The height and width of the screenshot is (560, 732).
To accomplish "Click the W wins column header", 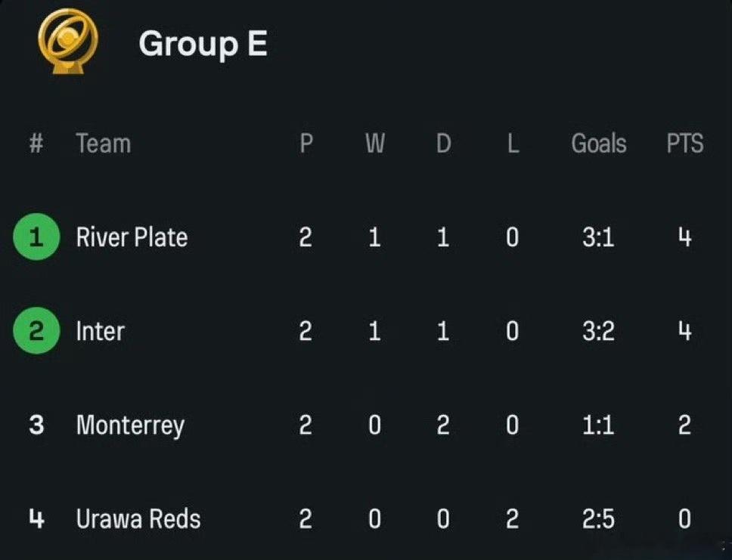I will 375,144.
